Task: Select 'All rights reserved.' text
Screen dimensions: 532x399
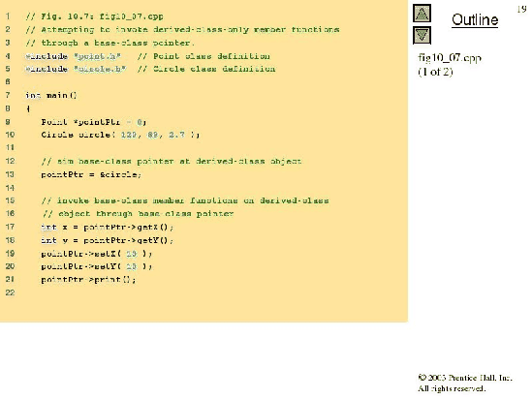Action: pyautogui.click(x=452, y=388)
